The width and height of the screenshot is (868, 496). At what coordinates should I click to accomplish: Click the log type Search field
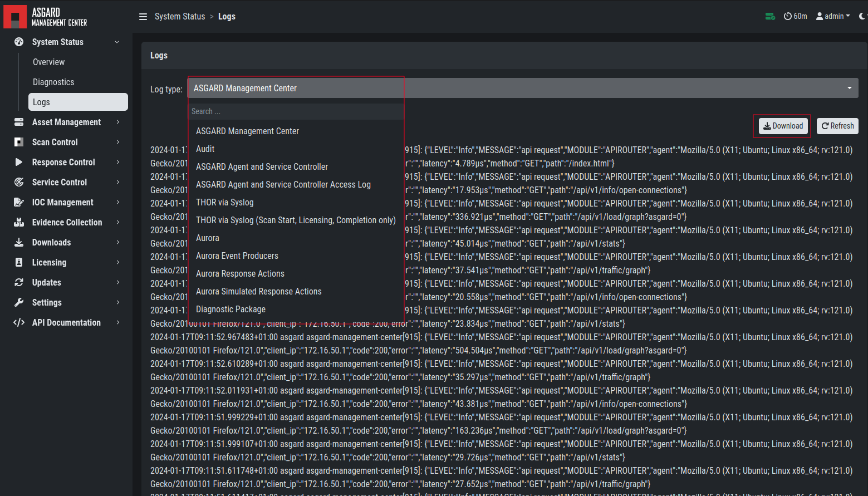[296, 111]
